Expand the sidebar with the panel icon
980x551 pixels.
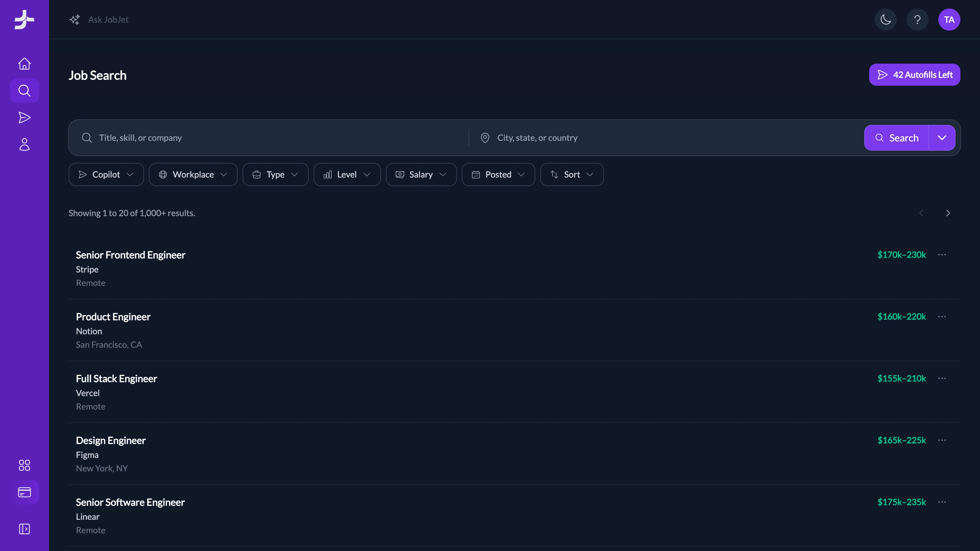click(24, 529)
